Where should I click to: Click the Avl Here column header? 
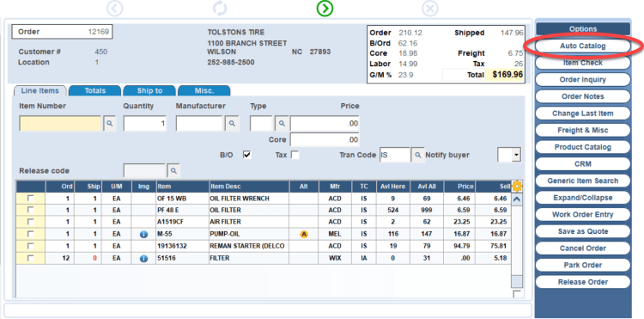point(393,187)
